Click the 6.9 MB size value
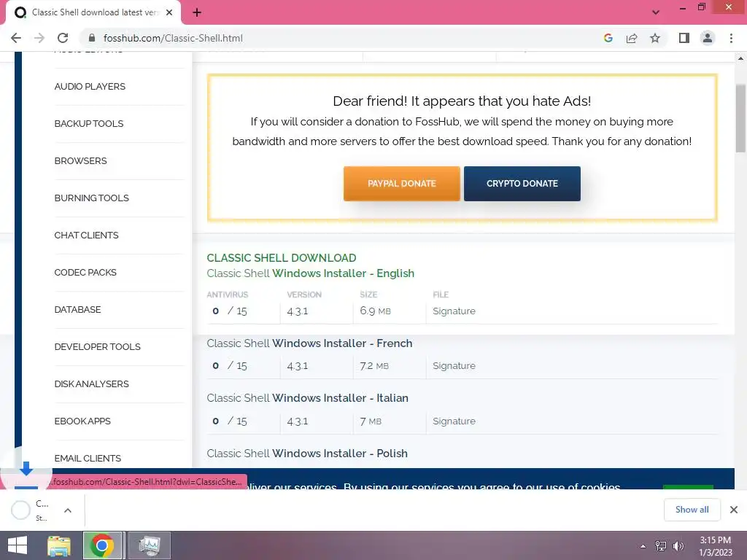The height and width of the screenshot is (560, 747). (376, 311)
